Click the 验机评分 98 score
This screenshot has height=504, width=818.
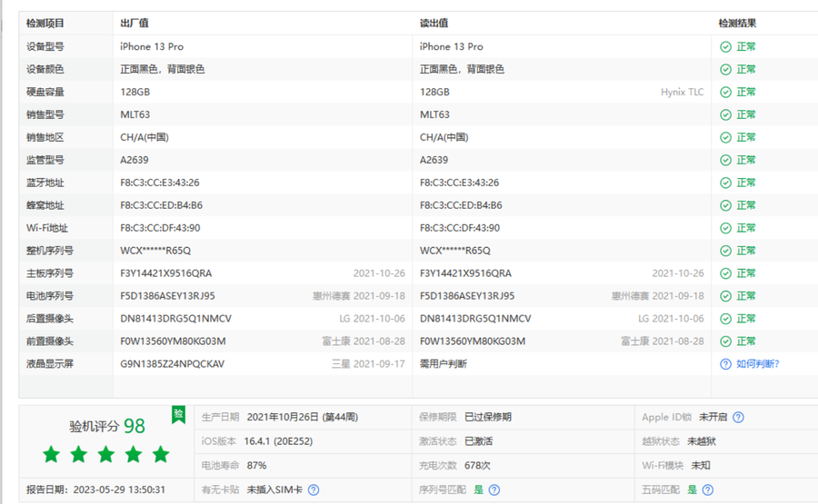coord(107,426)
